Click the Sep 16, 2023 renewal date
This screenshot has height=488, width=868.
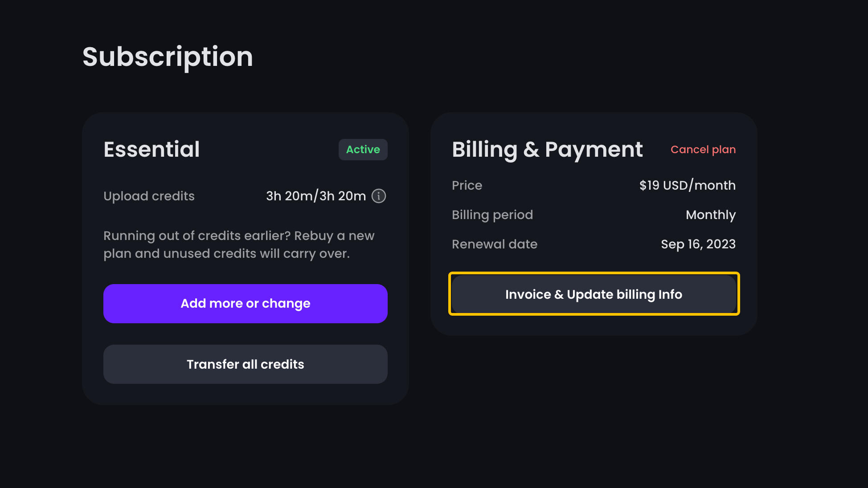pyautogui.click(x=698, y=244)
